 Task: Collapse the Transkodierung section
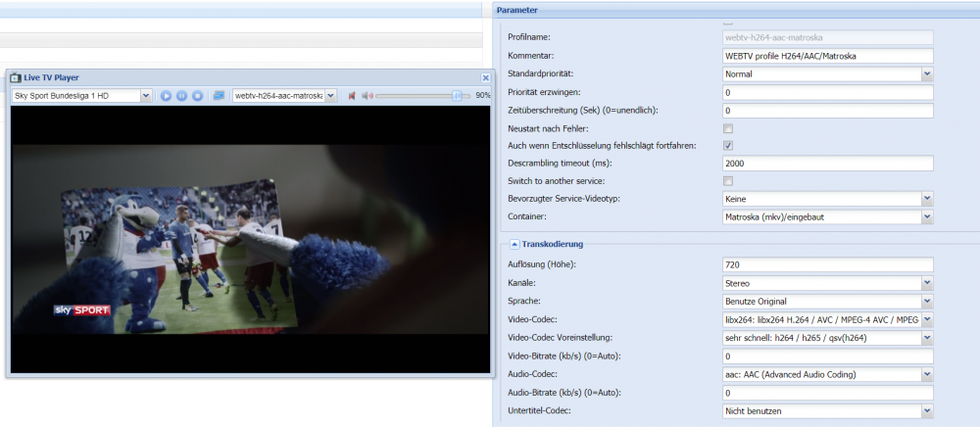click(x=514, y=244)
